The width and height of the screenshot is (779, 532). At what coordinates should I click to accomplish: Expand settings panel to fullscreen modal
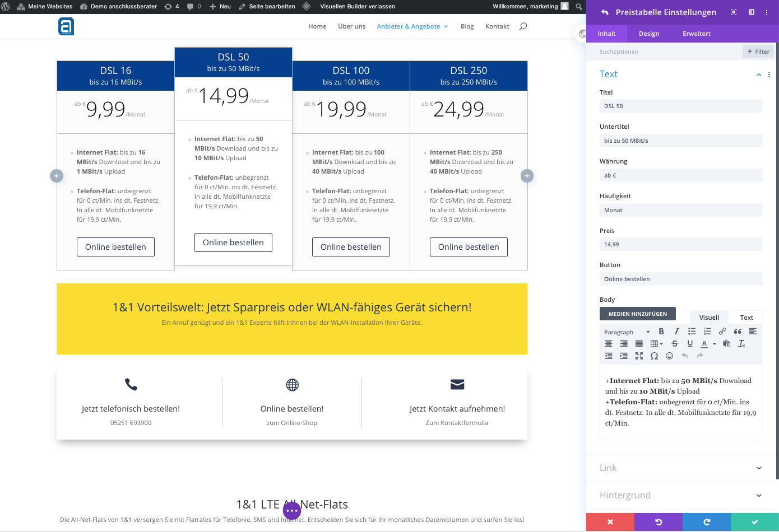pyautogui.click(x=734, y=12)
